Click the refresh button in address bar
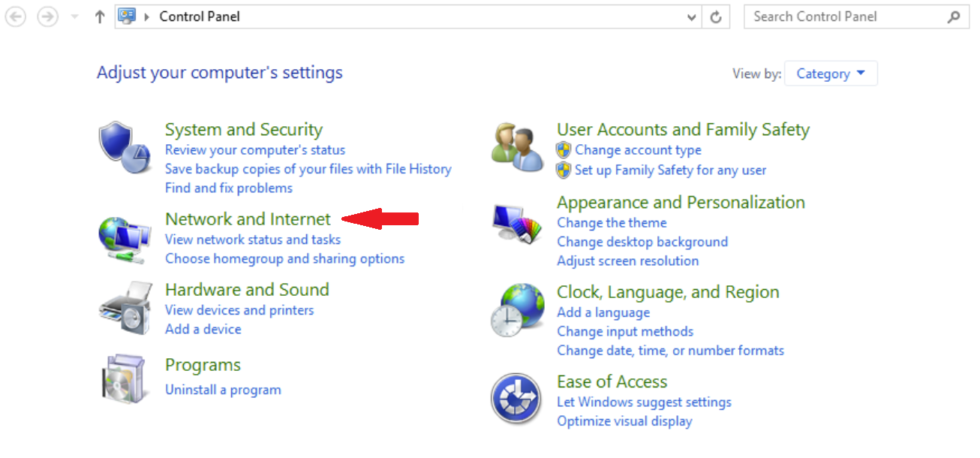This screenshot has width=980, height=458. point(717,17)
